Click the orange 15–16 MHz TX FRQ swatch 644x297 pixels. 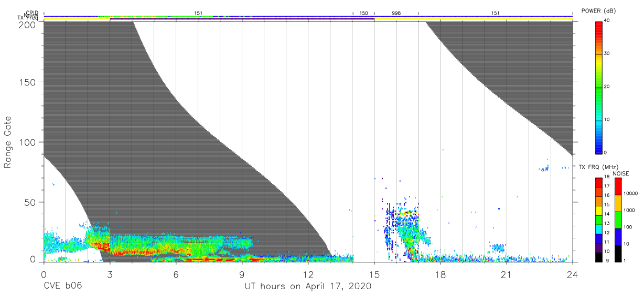599,202
